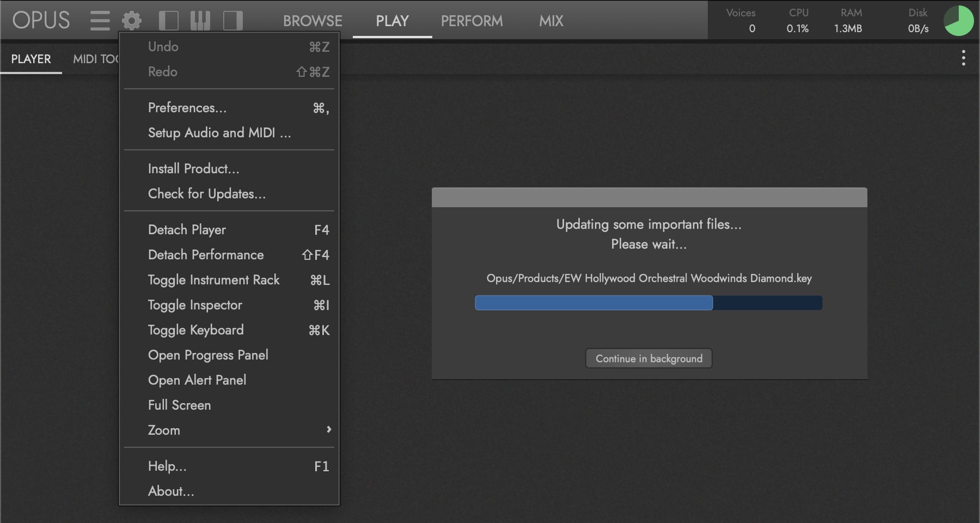
Task: Choose Install Product menu entry
Action: [229, 169]
